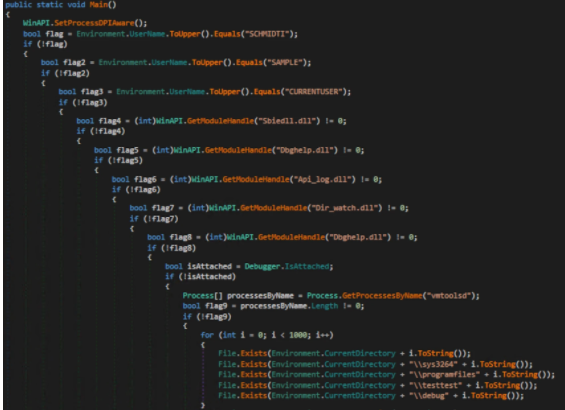The width and height of the screenshot is (565, 410).
Task: Click the flag variable on the SCHMIDTI line
Action: (x=54, y=34)
